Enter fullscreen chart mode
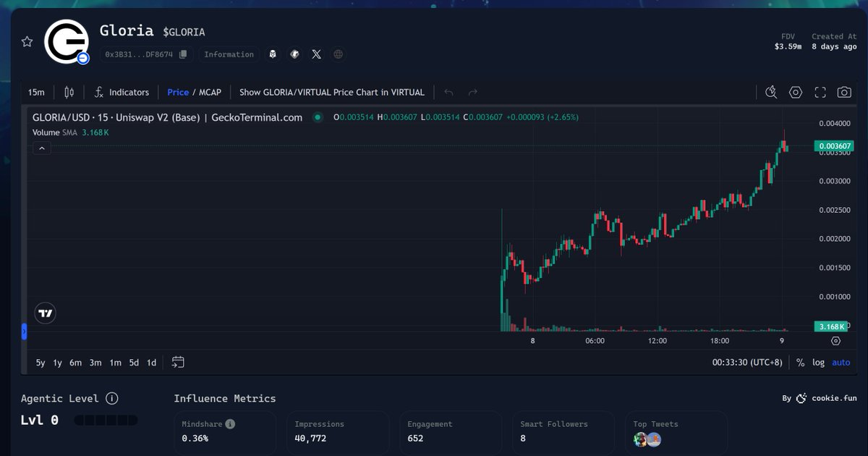 click(820, 93)
